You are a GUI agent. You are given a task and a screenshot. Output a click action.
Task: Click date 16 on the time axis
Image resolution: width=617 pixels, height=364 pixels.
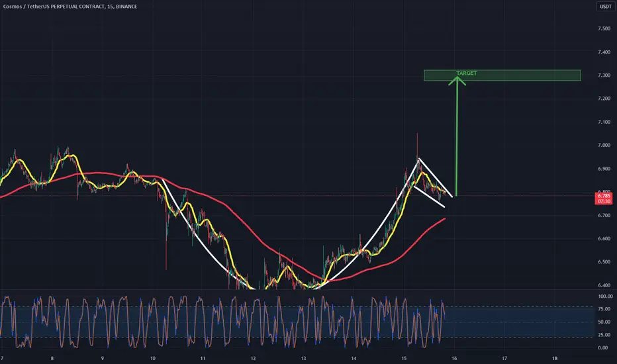(454, 359)
